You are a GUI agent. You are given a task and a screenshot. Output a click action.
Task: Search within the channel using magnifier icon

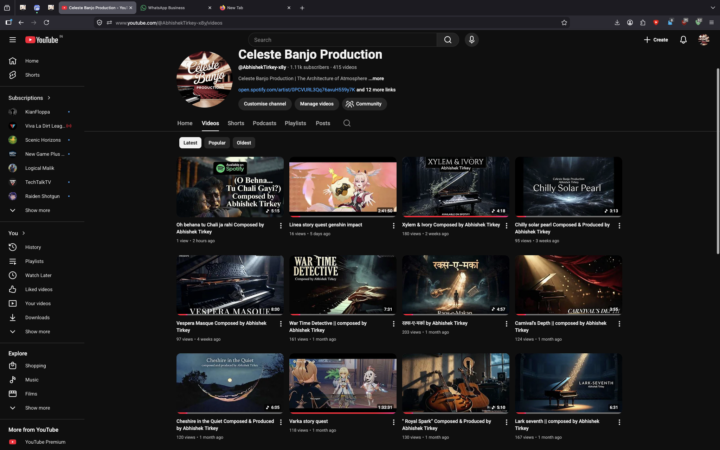pos(347,123)
